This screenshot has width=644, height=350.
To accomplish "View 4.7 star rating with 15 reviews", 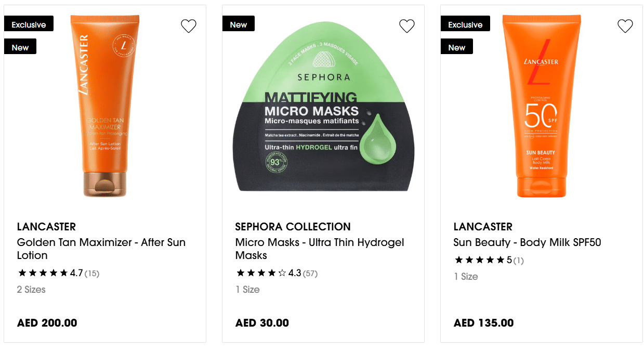I will point(58,273).
